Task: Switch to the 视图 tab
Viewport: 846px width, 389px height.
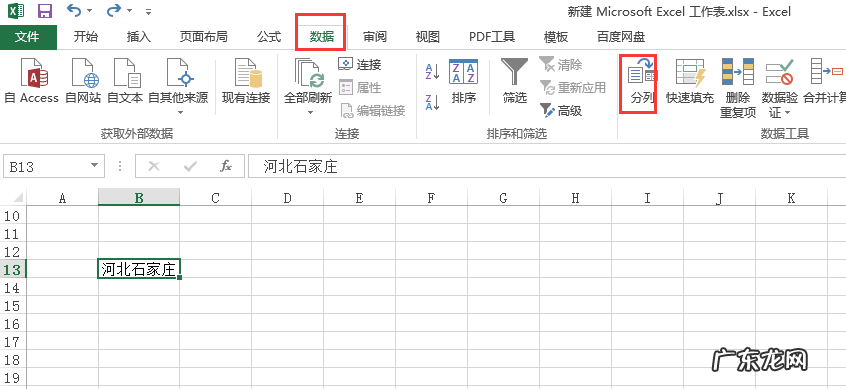Action: pos(427,37)
